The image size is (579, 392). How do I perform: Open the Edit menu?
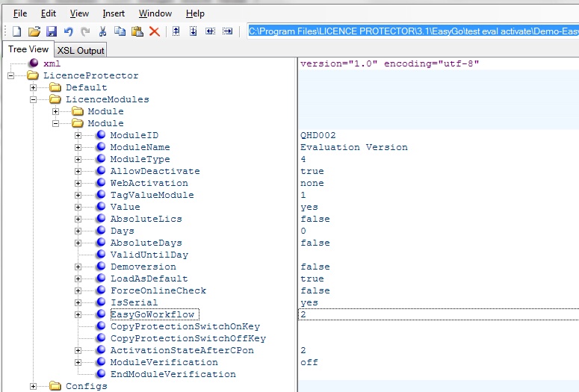click(x=49, y=13)
